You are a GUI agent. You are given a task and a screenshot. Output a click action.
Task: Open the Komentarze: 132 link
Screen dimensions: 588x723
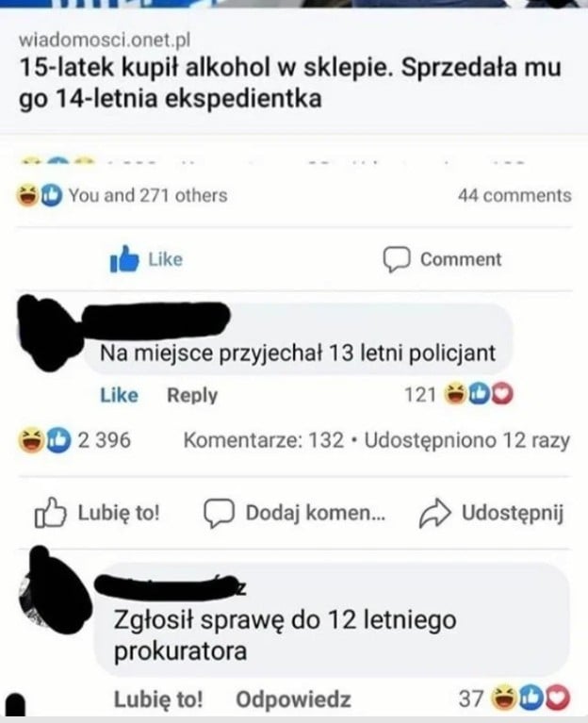[262, 440]
